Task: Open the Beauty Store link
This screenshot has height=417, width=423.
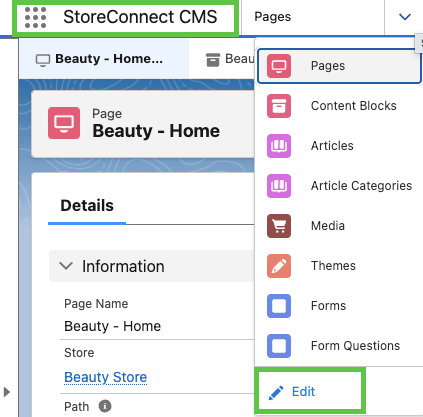Action: 105,377
